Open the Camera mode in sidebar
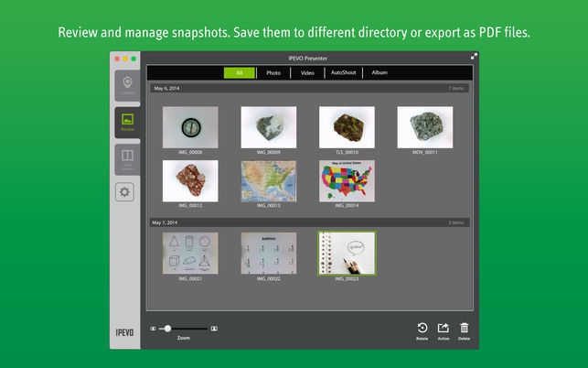The width and height of the screenshot is (588, 368). tap(127, 86)
